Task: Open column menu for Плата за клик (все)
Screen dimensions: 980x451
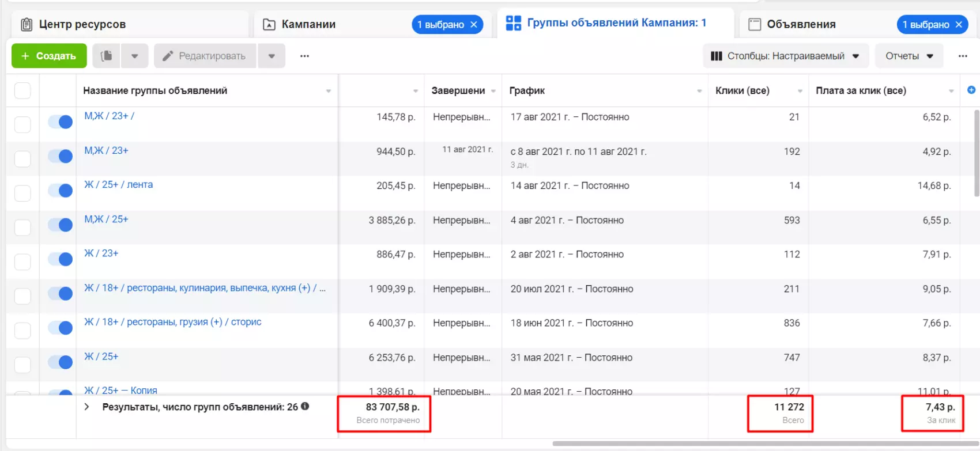Action: (x=951, y=91)
